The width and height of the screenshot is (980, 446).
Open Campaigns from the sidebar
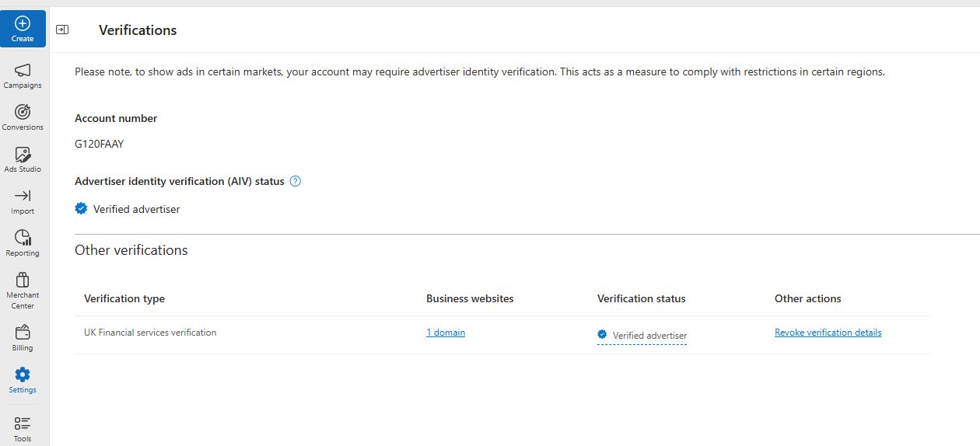point(23,76)
